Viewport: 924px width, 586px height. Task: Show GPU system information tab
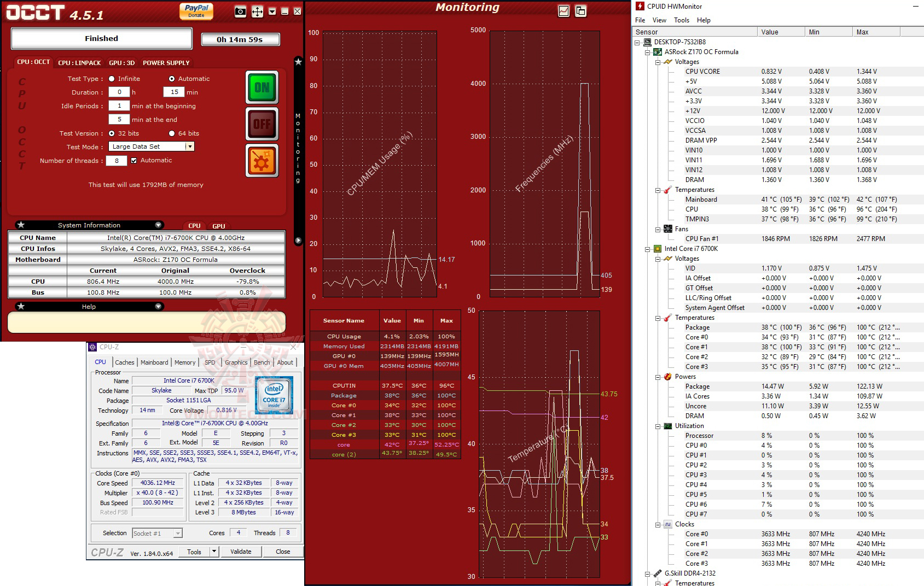219,226
